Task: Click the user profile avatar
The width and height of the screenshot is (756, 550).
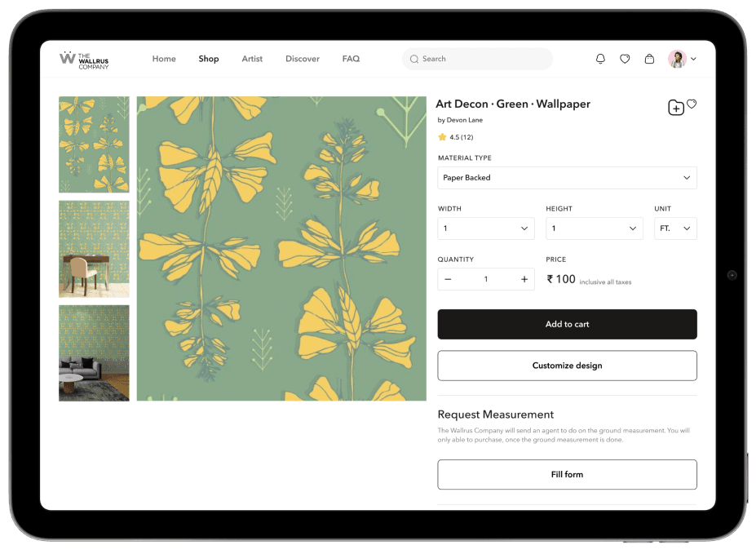Action: (678, 59)
